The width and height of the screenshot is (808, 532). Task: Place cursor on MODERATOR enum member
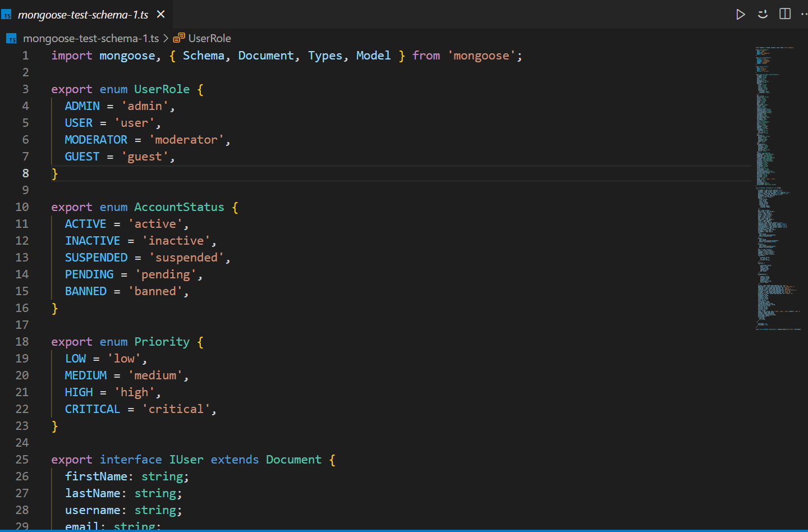(96, 140)
